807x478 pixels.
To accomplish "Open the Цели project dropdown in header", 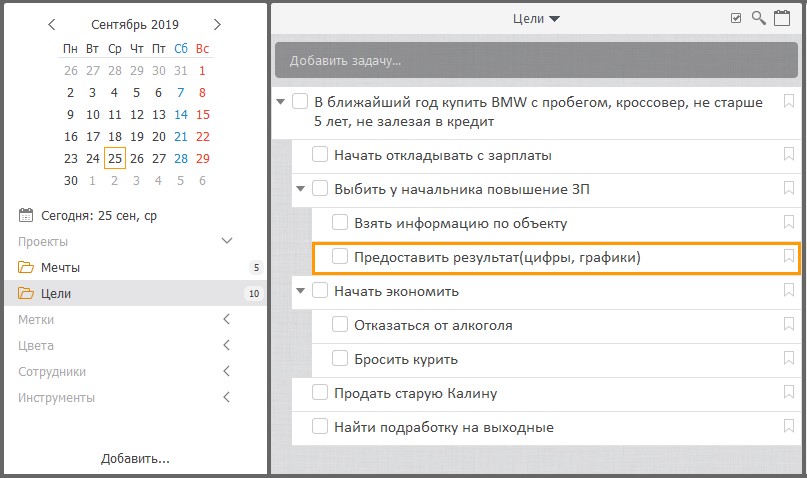I will pos(536,19).
